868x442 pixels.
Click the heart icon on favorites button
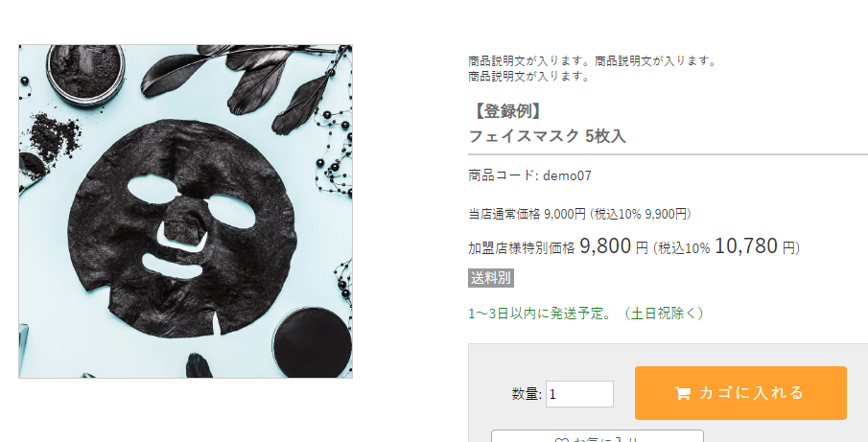(x=561, y=440)
